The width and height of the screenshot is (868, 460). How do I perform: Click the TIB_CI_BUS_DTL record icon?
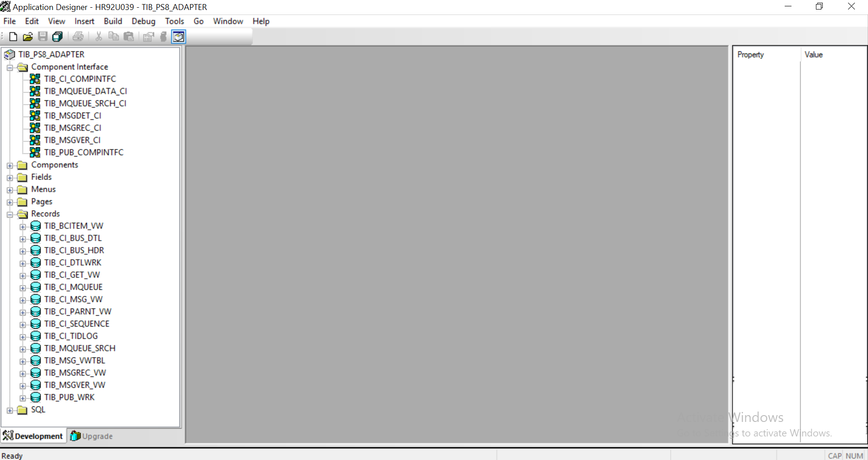point(35,238)
